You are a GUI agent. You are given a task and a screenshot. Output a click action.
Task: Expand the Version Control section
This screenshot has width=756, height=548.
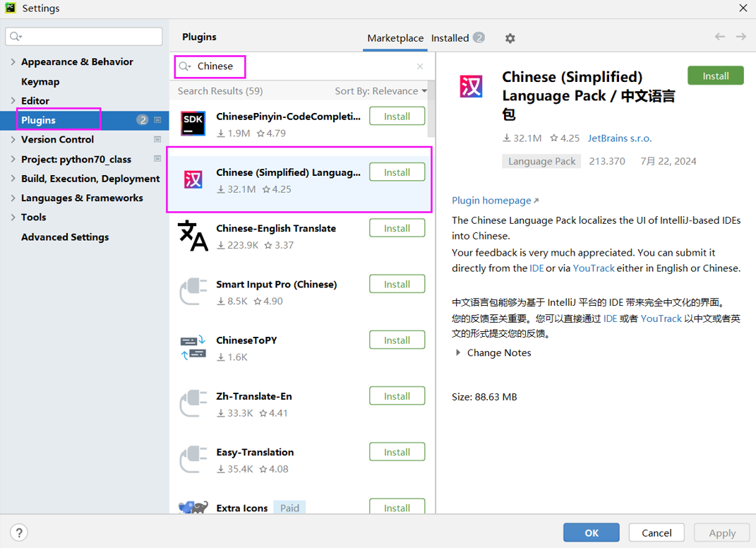pos(13,139)
